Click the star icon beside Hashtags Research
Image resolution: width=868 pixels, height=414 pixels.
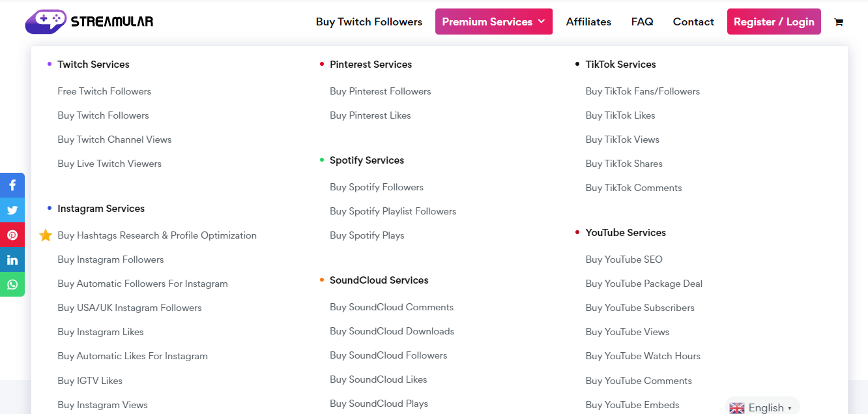pos(46,235)
